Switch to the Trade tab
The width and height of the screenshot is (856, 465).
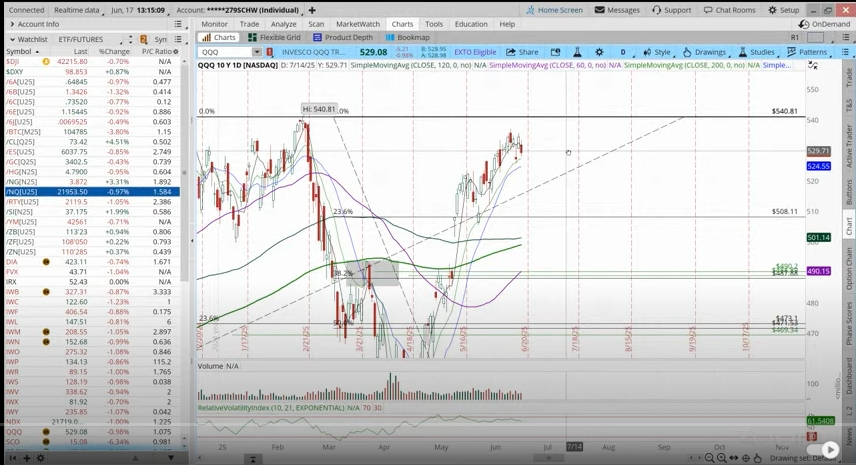pos(249,24)
